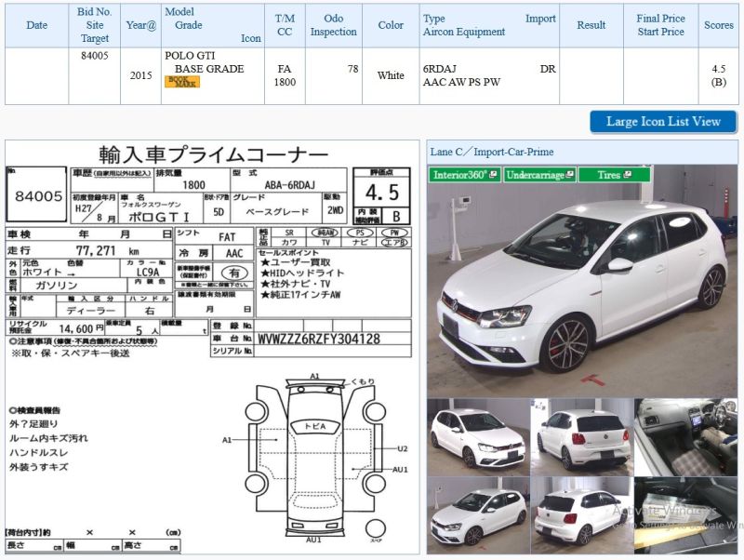The image size is (744, 560).
Task: Open the rear-left angle thumbnail
Action: click(x=582, y=515)
